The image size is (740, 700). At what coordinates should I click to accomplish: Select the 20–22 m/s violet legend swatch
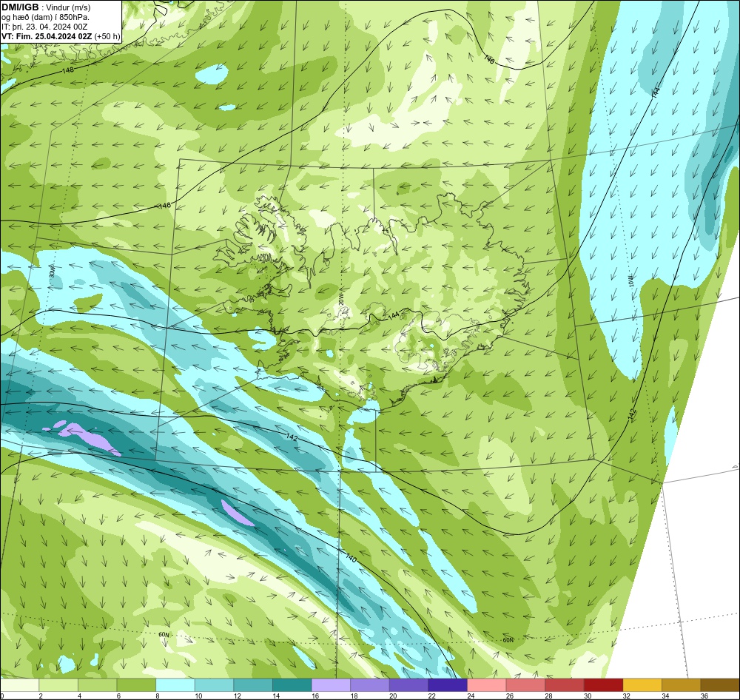tap(408, 685)
